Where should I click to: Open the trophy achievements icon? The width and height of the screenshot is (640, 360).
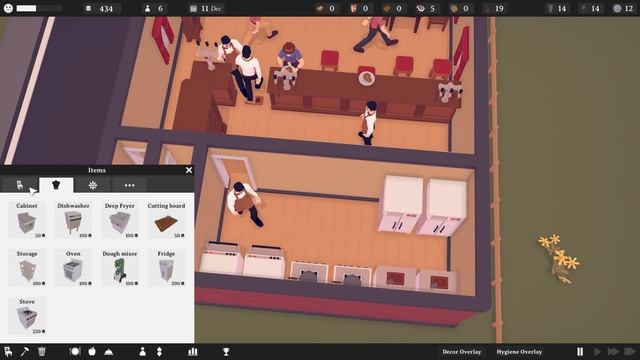click(x=226, y=351)
